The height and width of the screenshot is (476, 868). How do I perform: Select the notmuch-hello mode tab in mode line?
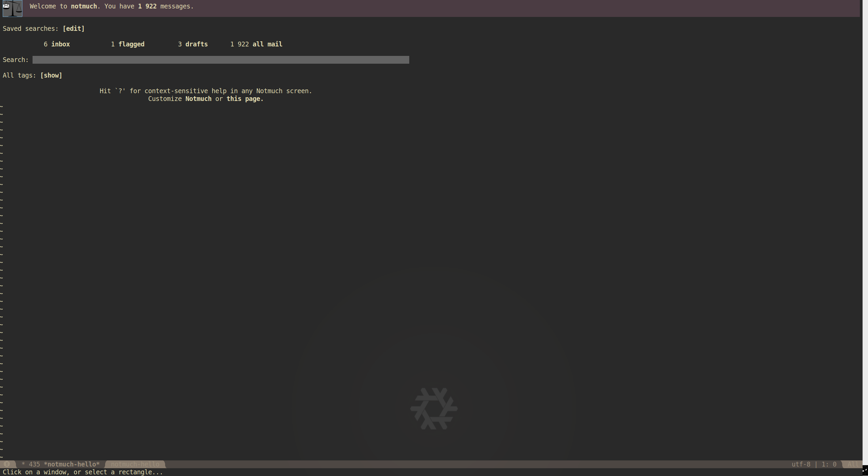[x=135, y=464]
